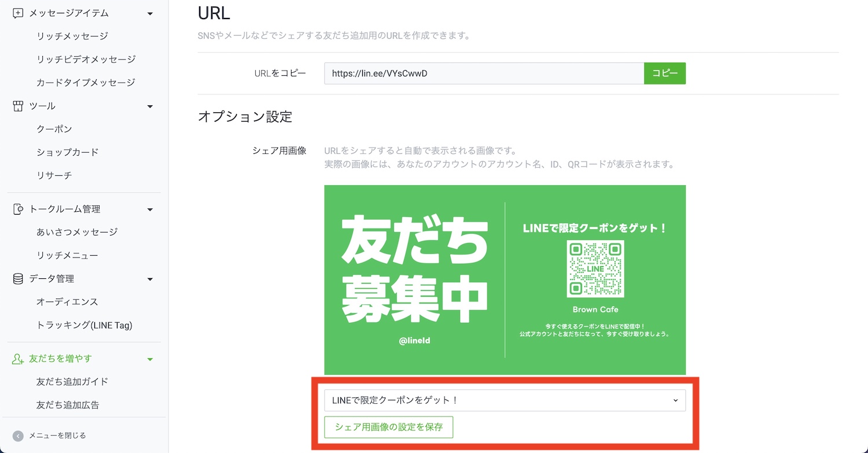The height and width of the screenshot is (453, 868).
Task: Click the データ管理 menu label
Action: 51,279
